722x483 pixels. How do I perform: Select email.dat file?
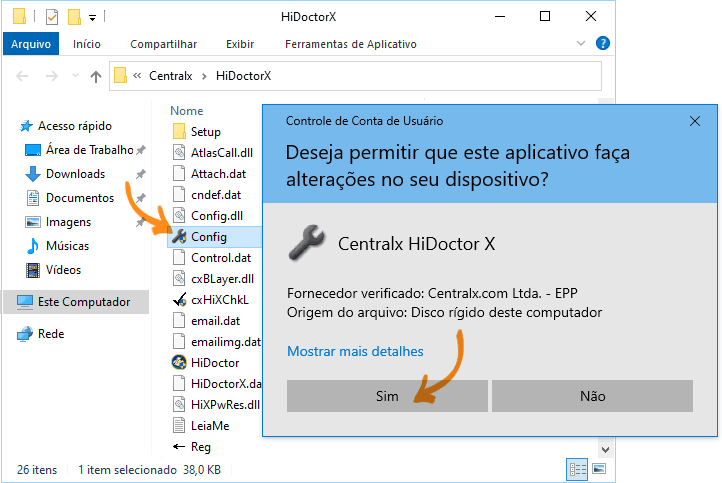215,321
